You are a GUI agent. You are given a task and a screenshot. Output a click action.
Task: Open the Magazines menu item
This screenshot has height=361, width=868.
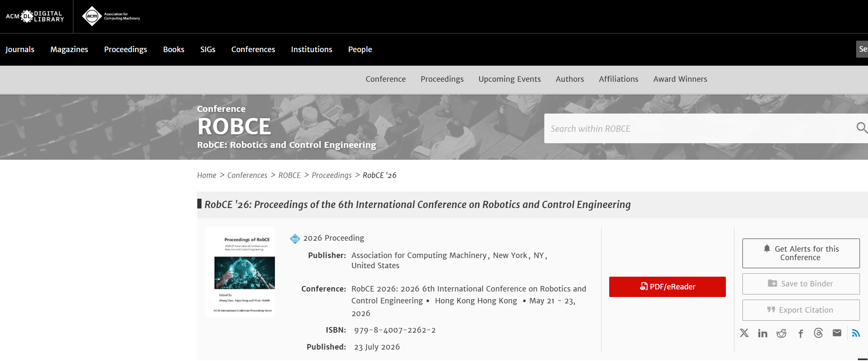(69, 50)
